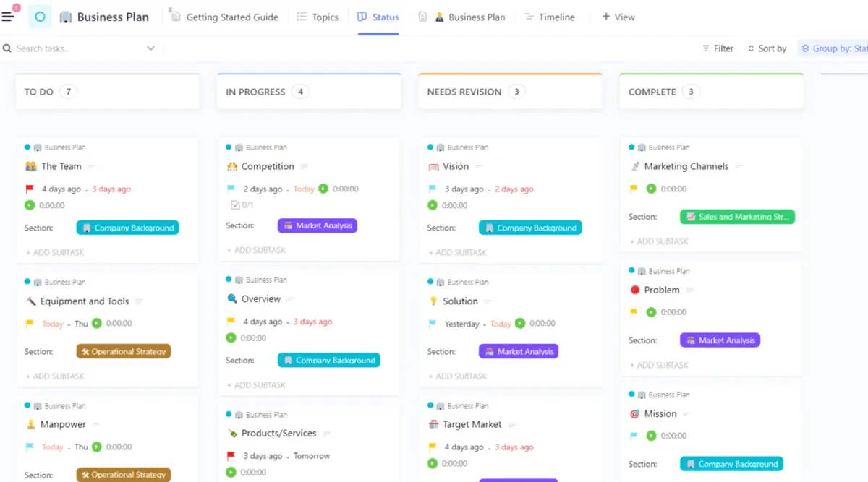Click the red priority flag on The Team
Image resolution: width=868 pixels, height=482 pixels.
[x=30, y=189]
